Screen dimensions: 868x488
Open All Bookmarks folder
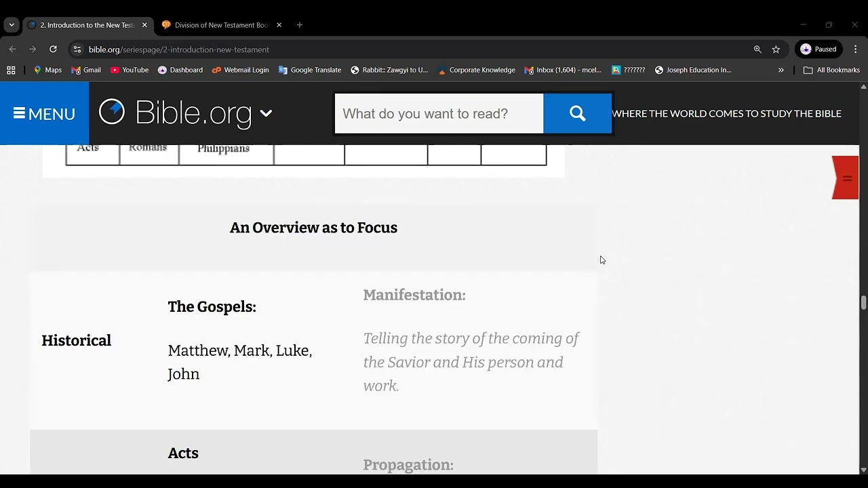(x=831, y=70)
